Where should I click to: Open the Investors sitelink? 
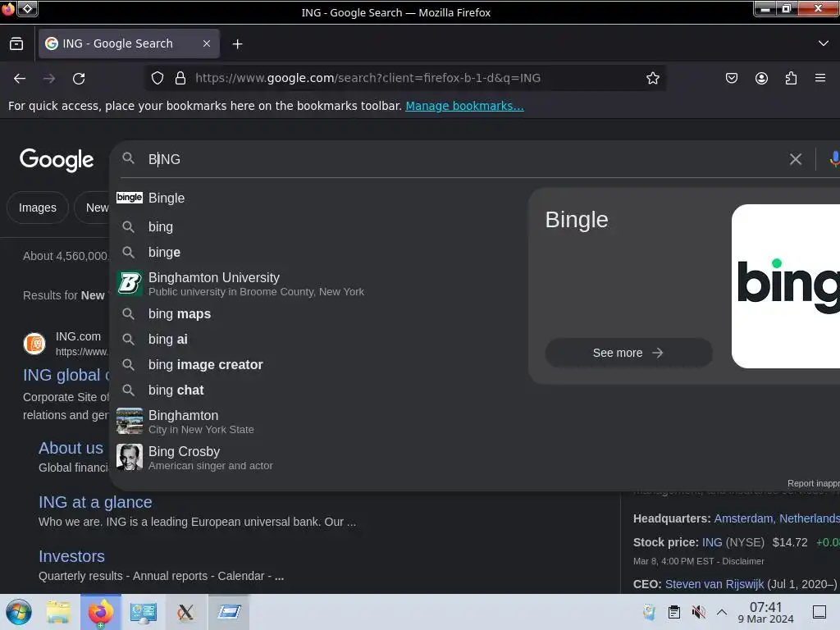point(72,556)
